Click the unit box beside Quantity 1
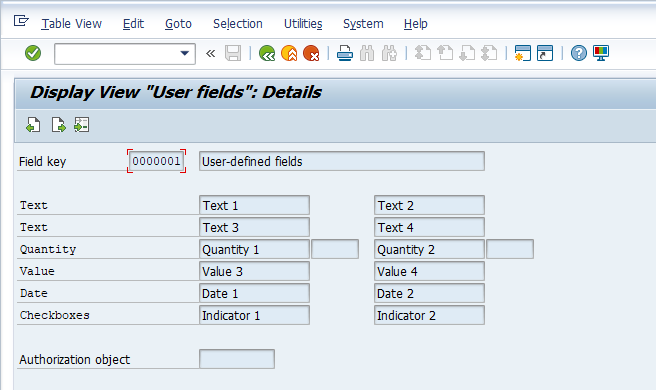656x390 pixels. 335,249
